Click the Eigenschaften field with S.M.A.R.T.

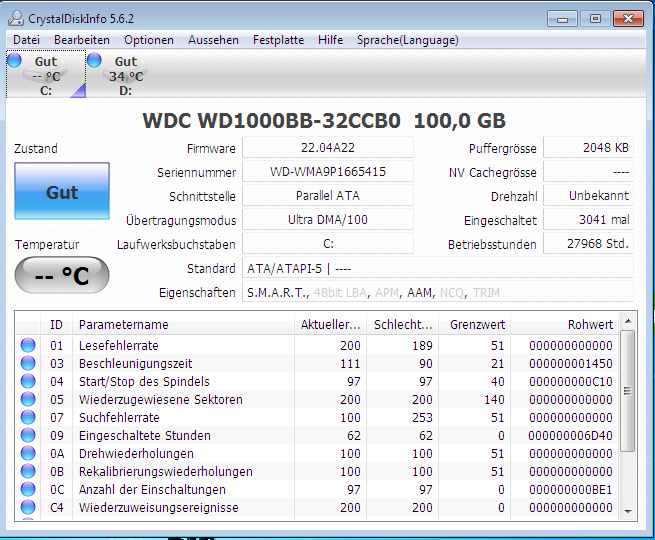(438, 292)
